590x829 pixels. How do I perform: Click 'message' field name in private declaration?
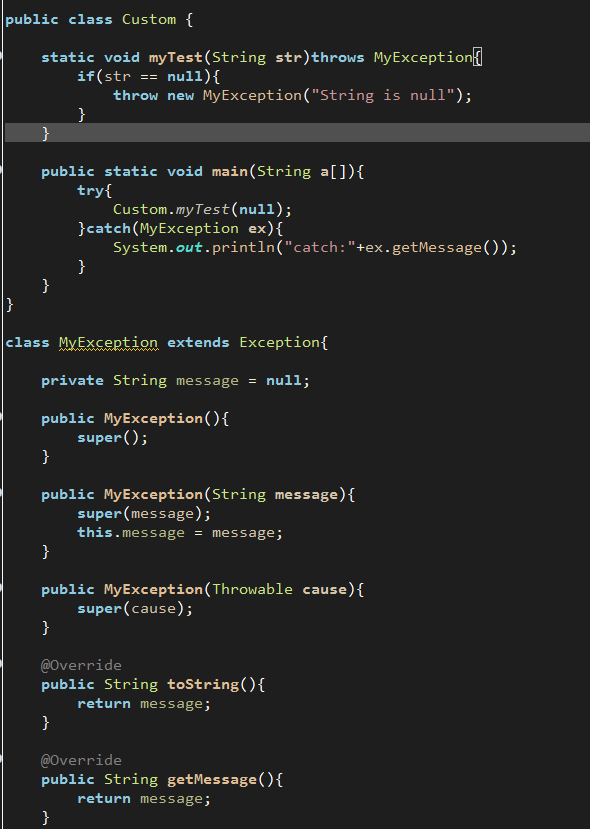[x=207, y=381]
